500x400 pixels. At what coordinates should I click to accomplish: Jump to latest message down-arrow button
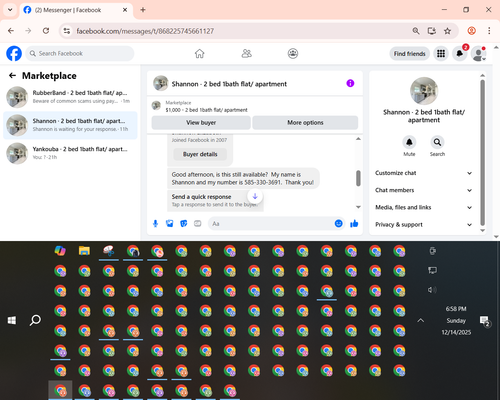point(255,196)
